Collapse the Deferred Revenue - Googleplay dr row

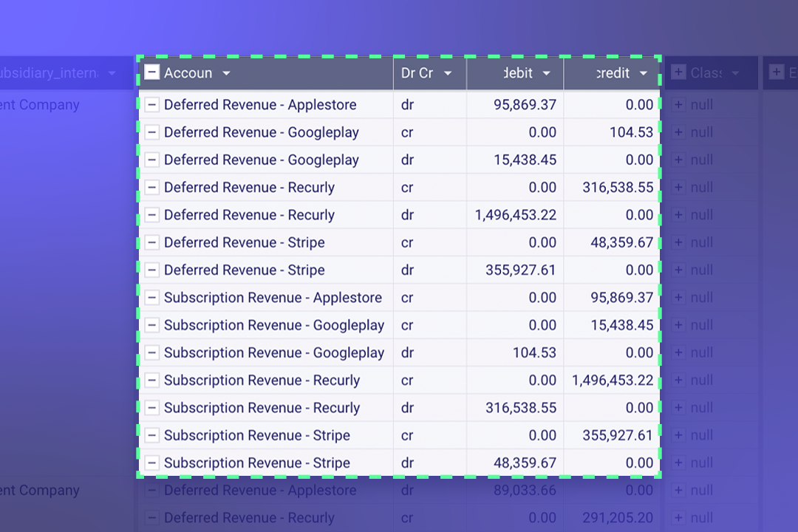[x=151, y=160]
